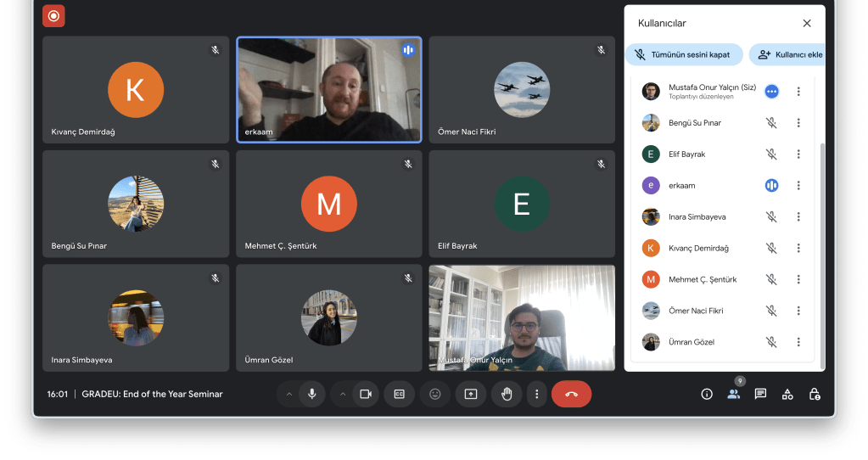
Task: Expand audio settings arrow beside microphone
Action: tap(288, 394)
